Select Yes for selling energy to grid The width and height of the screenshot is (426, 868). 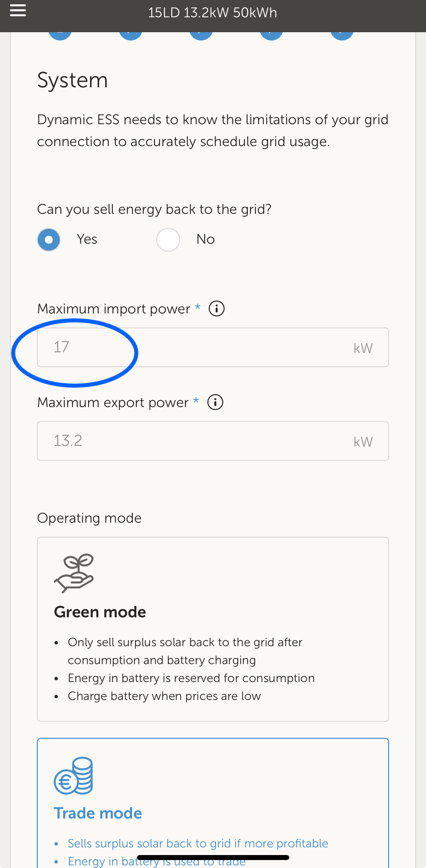tap(49, 239)
